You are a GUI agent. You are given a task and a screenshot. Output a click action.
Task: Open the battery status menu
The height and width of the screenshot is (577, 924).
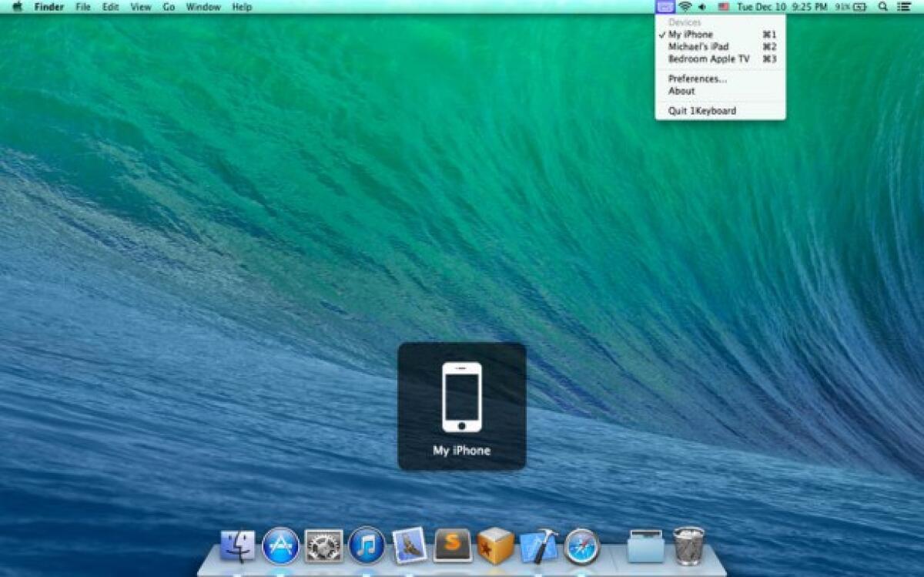(x=855, y=6)
